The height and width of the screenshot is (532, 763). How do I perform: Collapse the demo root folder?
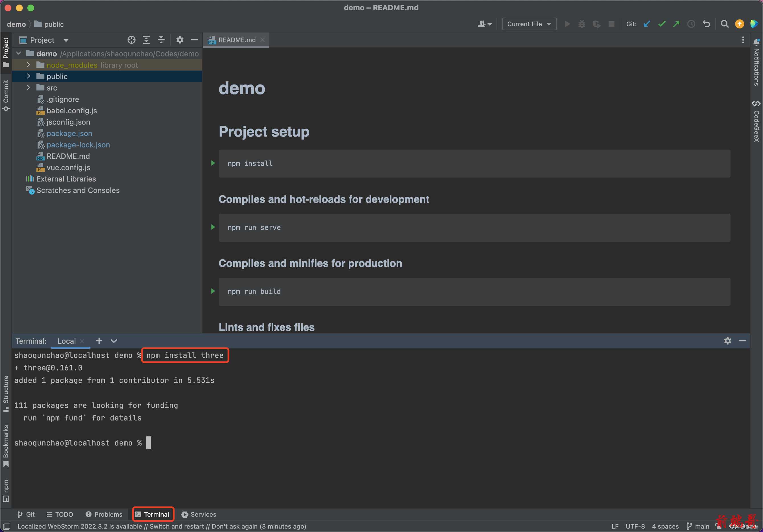pyautogui.click(x=19, y=53)
